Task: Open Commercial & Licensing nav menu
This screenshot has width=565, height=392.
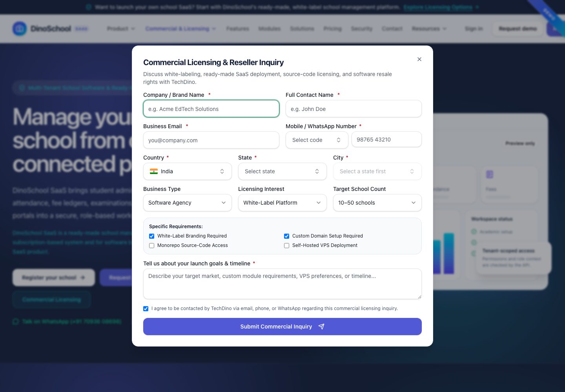Action: [180, 29]
